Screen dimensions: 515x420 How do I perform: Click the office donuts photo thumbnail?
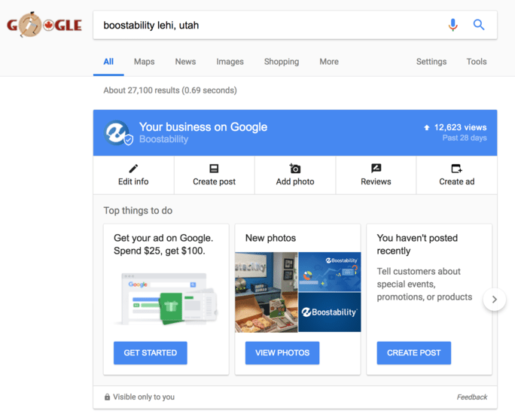pyautogui.click(x=267, y=292)
